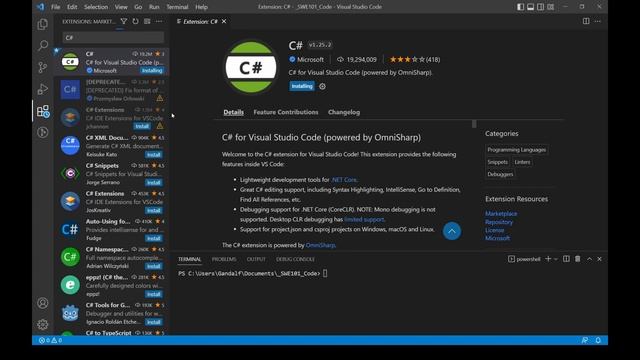Select the Programming Languages category tag

click(516, 150)
